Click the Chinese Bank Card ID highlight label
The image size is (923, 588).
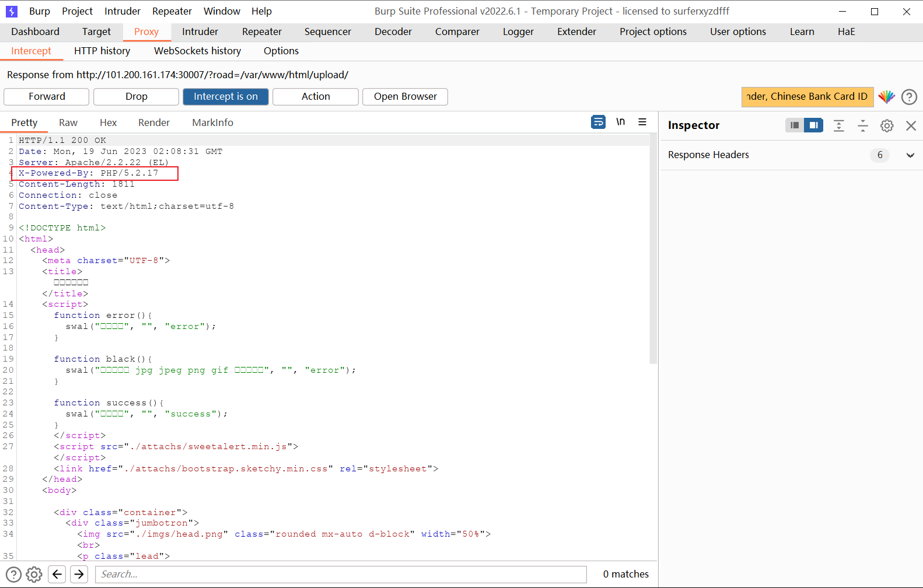pyautogui.click(x=807, y=97)
